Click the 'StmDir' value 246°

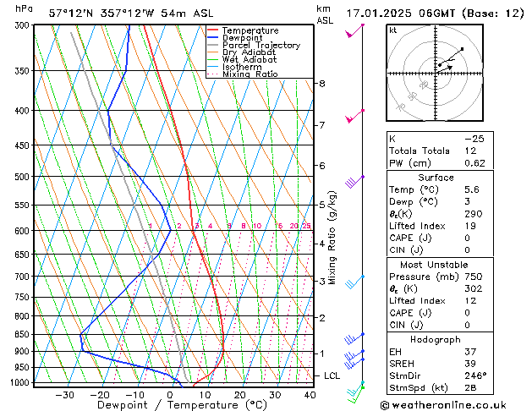click(475, 375)
